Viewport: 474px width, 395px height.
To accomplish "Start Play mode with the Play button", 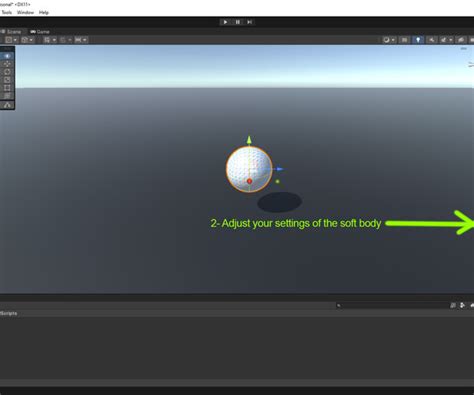I will [225, 22].
